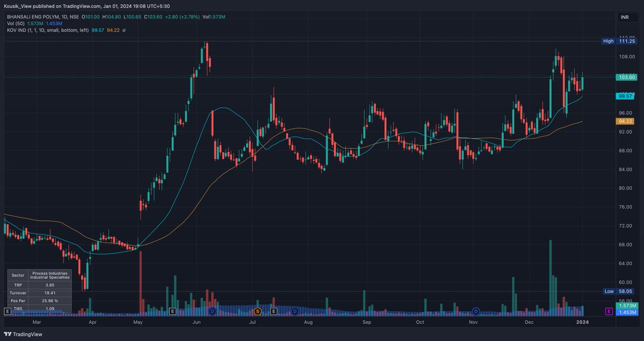The image size is (644, 341).
Task: Click the 1.09 Ti65 value
Action: click(50, 309)
